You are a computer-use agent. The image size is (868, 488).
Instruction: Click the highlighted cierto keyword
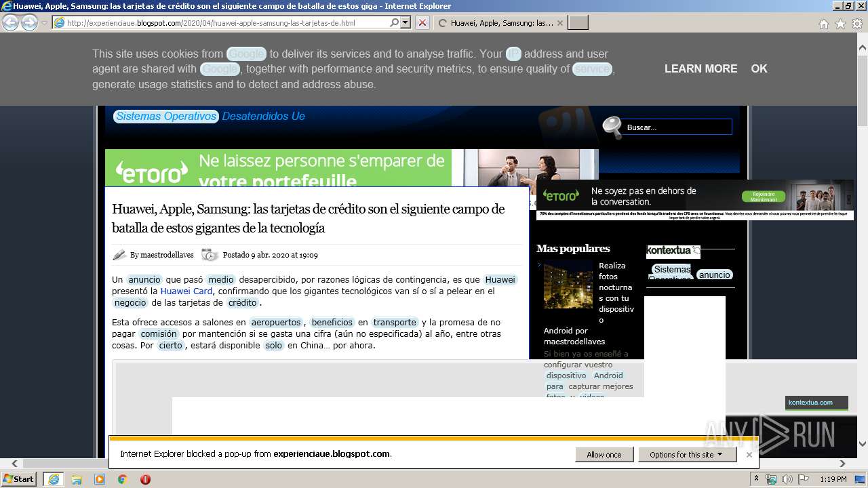click(171, 345)
